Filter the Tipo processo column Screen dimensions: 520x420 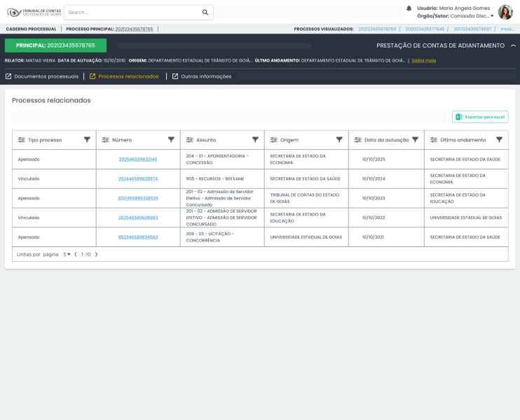(x=87, y=140)
